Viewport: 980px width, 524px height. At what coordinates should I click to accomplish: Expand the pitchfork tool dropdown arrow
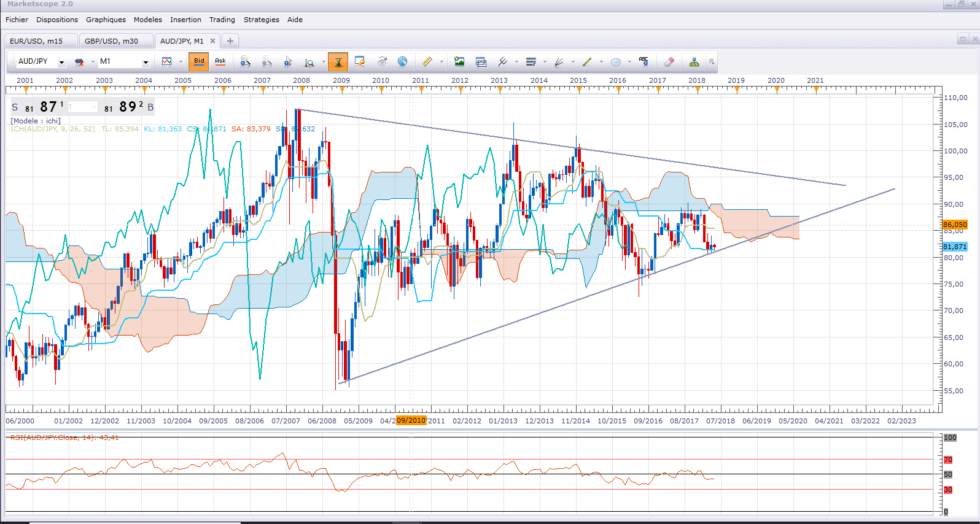click(x=516, y=62)
